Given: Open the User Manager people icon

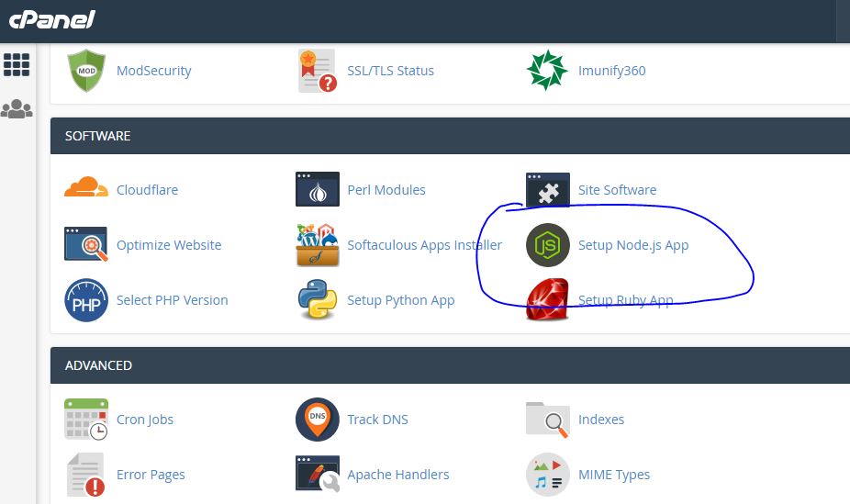Looking at the screenshot, I should [17, 109].
